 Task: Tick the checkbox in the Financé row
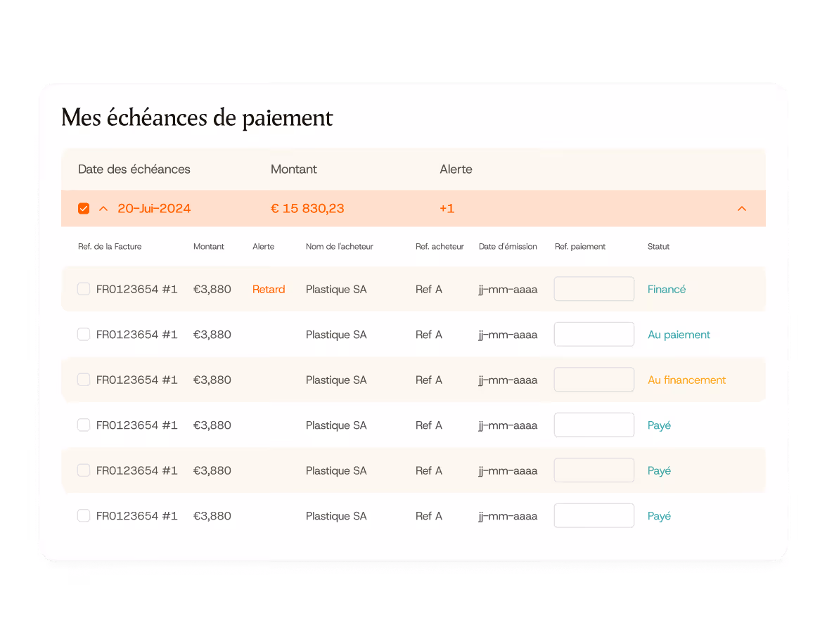tap(83, 289)
